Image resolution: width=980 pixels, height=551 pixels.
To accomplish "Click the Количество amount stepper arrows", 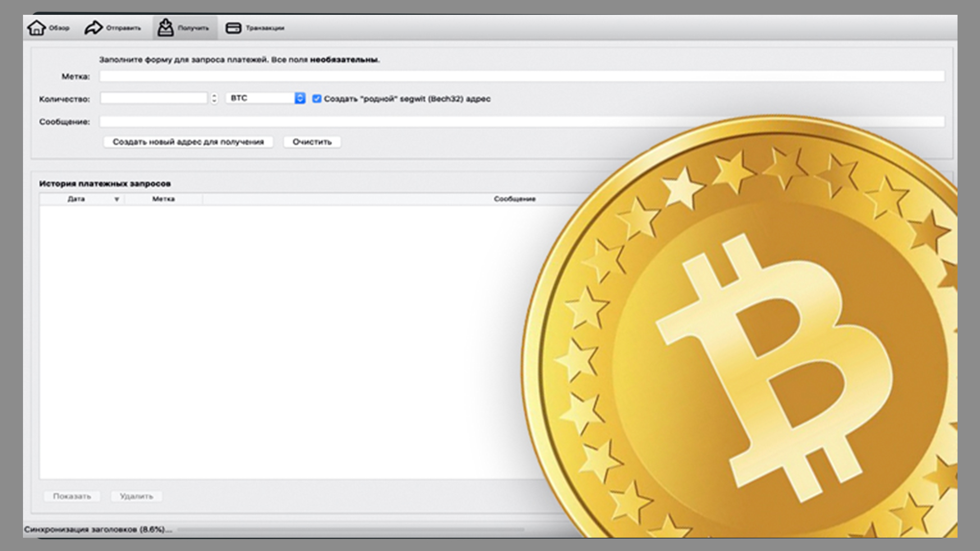I will tap(214, 98).
